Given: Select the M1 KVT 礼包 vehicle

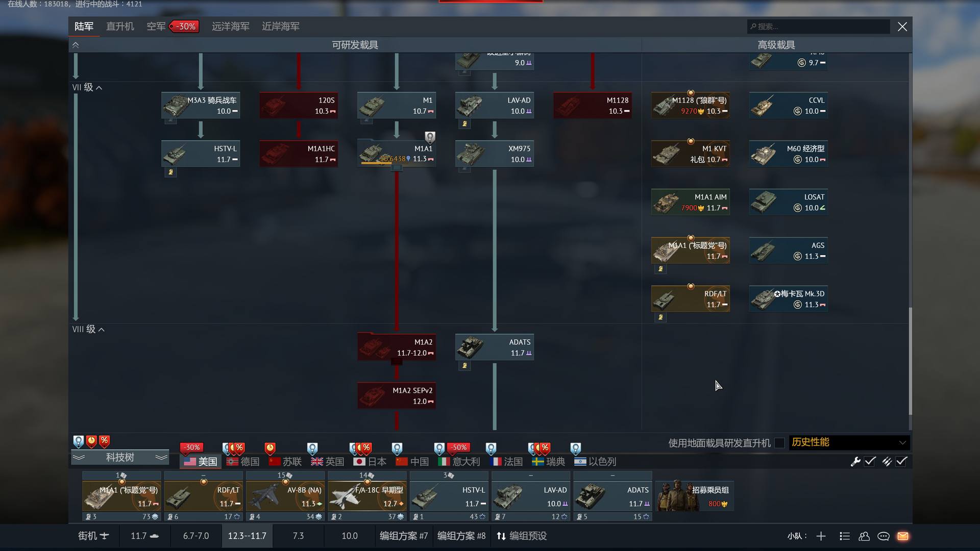Looking at the screenshot, I should click(691, 154).
